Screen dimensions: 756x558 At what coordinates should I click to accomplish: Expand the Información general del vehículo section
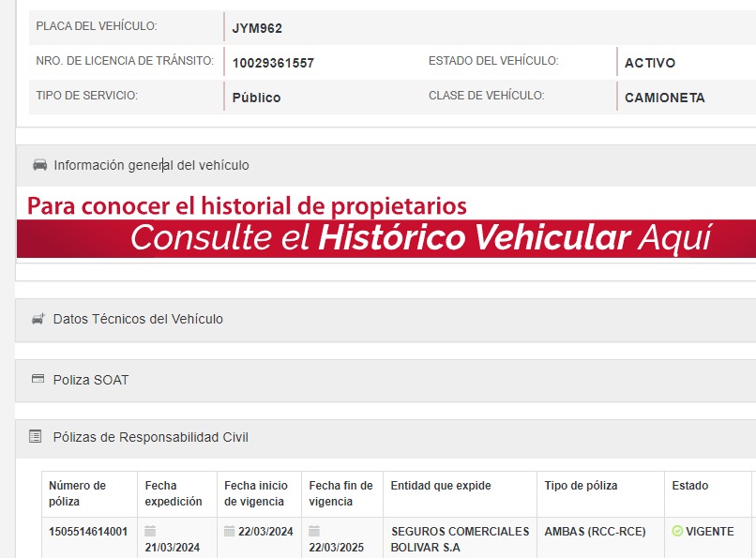[x=151, y=165]
